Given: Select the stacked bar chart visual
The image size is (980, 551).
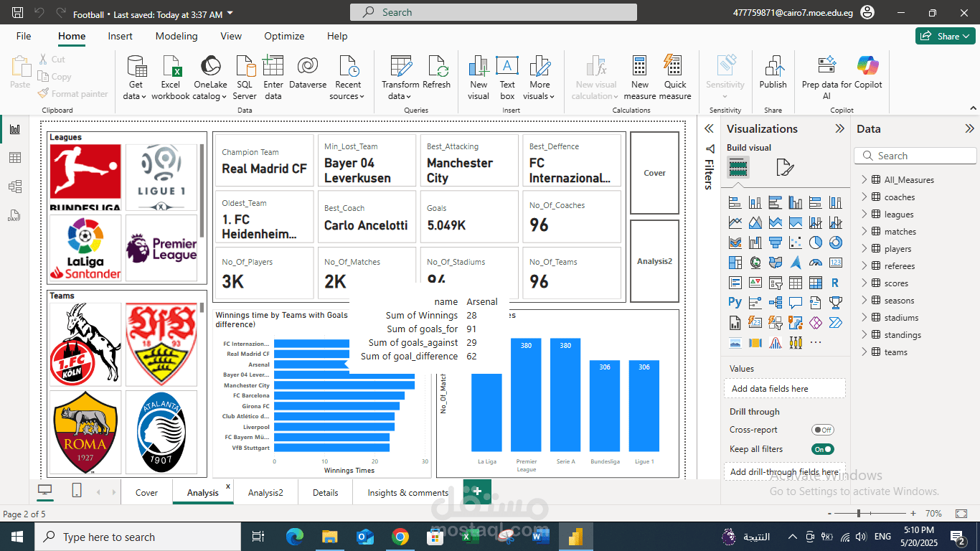Looking at the screenshot, I should (735, 202).
